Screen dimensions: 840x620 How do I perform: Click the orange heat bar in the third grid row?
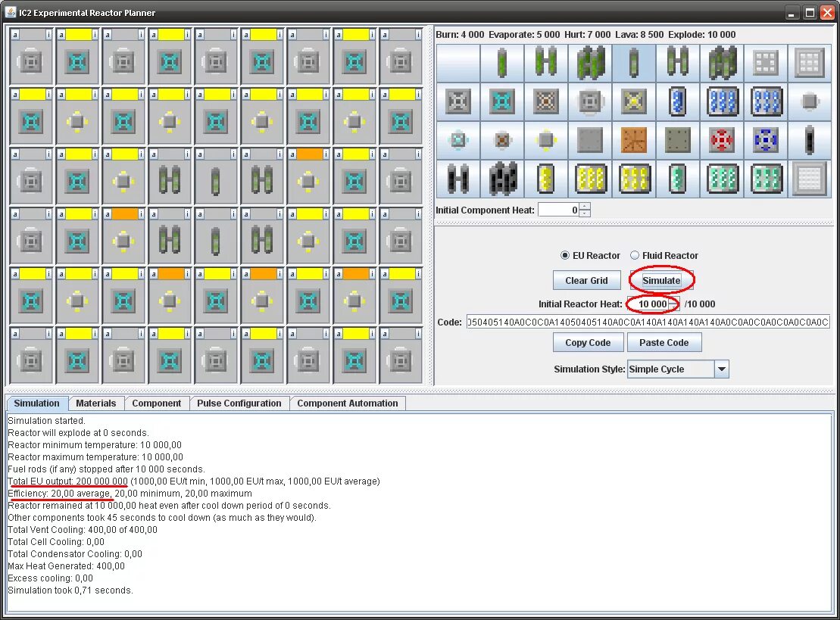(x=309, y=154)
